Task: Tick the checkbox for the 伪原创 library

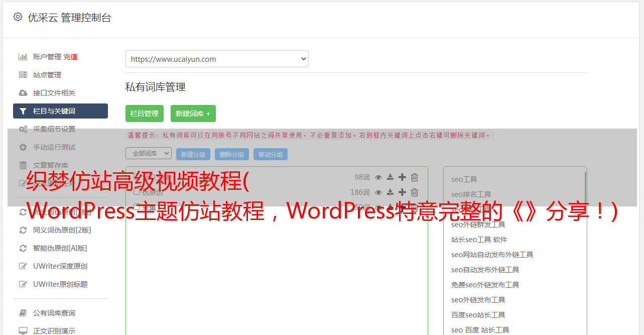Action: point(137,192)
